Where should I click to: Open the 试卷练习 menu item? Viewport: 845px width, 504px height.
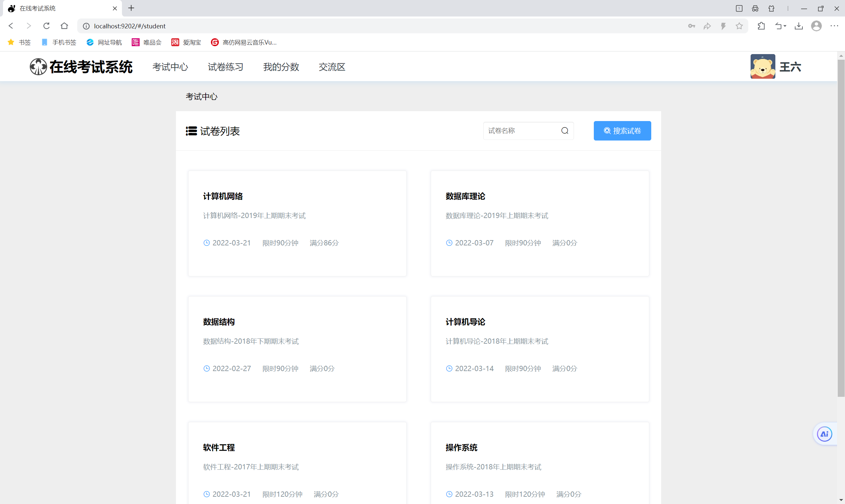coord(225,67)
